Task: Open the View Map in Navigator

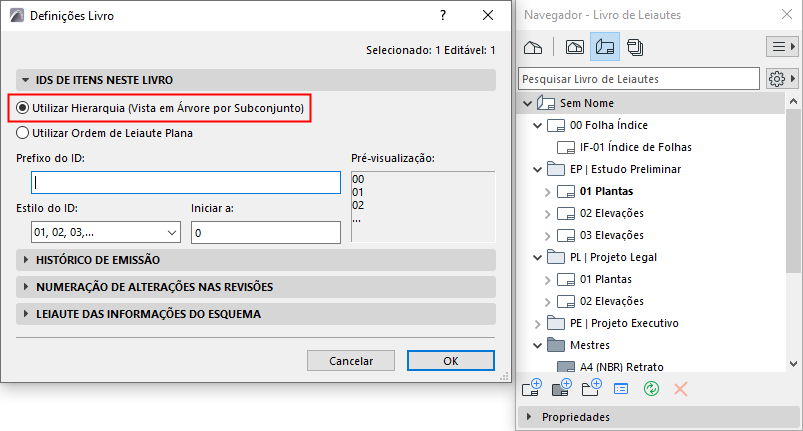Action: 575,48
